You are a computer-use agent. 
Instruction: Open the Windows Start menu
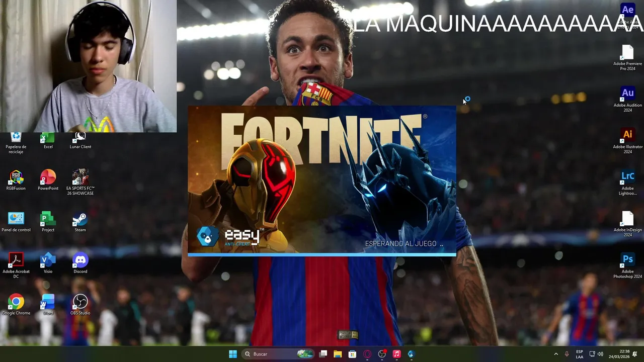233,354
